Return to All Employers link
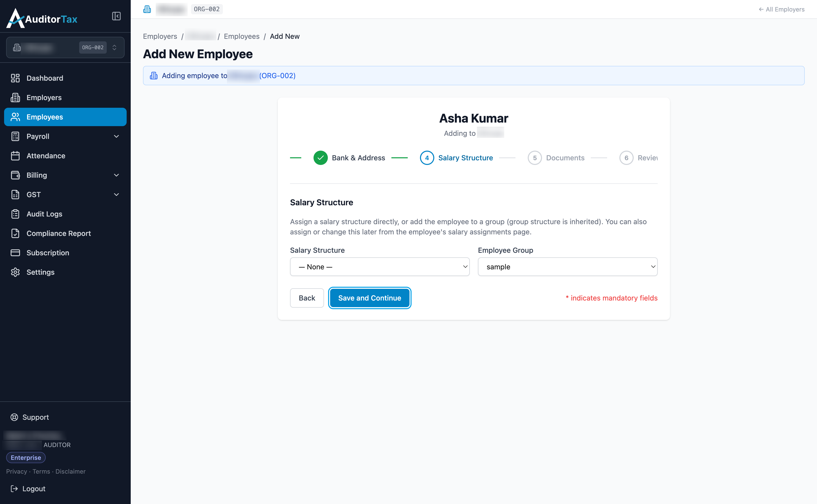This screenshot has width=817, height=504. pos(781,9)
